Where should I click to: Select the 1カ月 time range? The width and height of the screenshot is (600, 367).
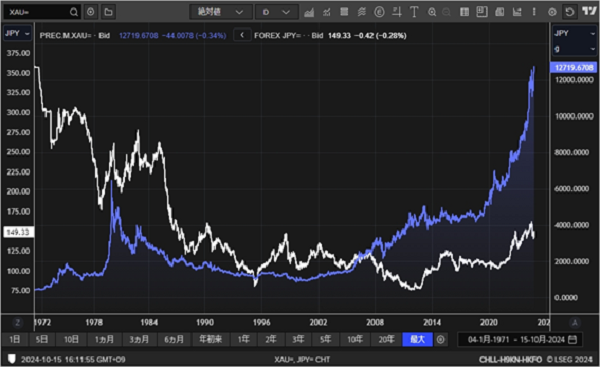pyautogui.click(x=104, y=339)
